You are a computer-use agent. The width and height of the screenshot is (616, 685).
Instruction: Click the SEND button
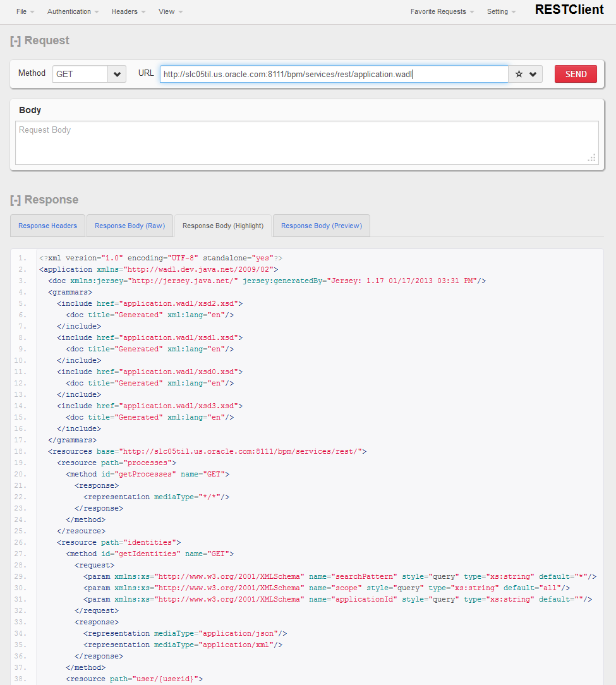[x=576, y=74]
